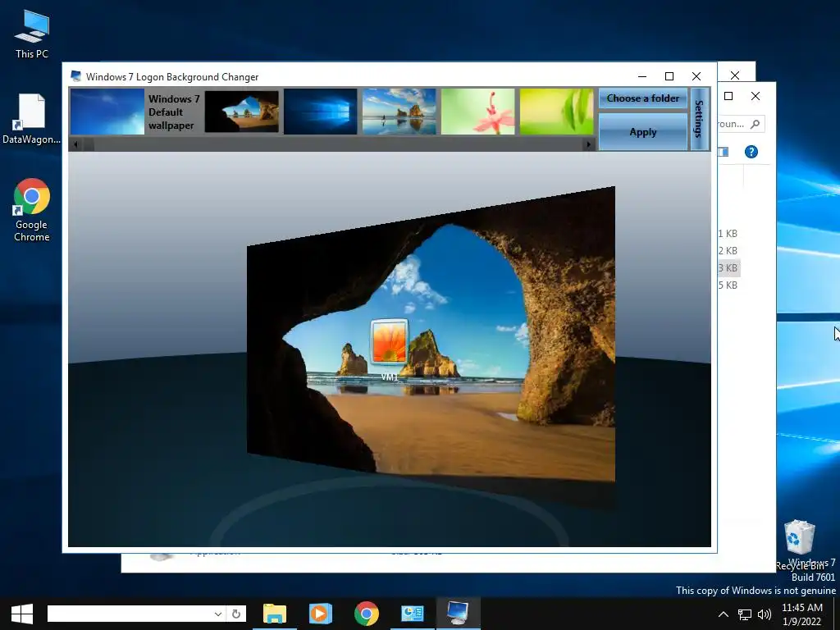Screen dimensions: 840x630
Task: Open the volume tray icon
Action: (x=765, y=614)
